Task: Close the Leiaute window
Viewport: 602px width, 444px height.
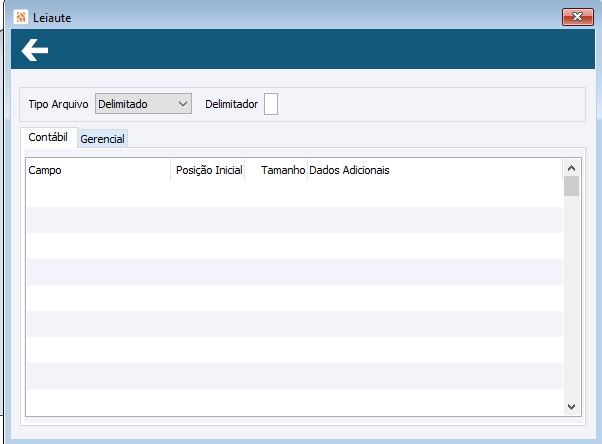Action: pos(578,17)
